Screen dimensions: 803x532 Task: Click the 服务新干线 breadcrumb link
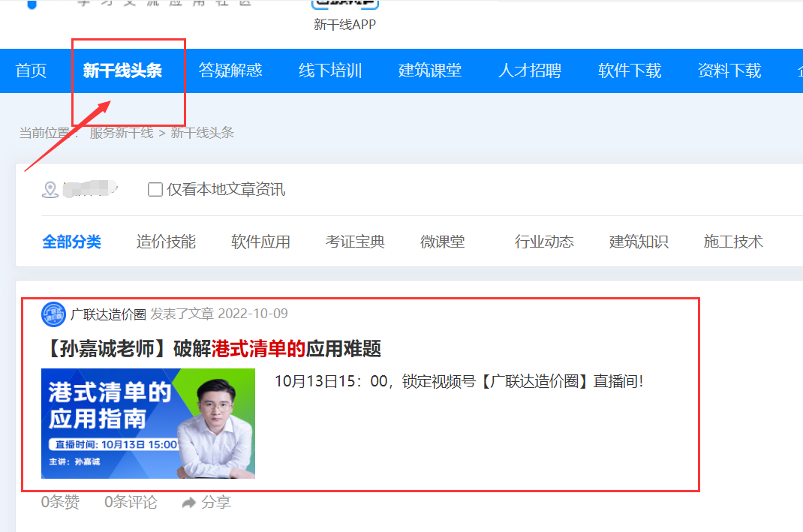(122, 133)
